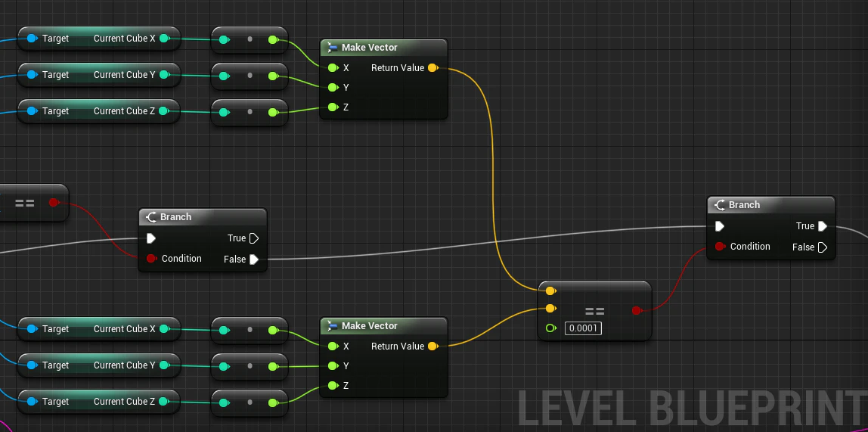The width and height of the screenshot is (868, 432).
Task: Click the exec input pin on left Branch
Action: coord(151,239)
